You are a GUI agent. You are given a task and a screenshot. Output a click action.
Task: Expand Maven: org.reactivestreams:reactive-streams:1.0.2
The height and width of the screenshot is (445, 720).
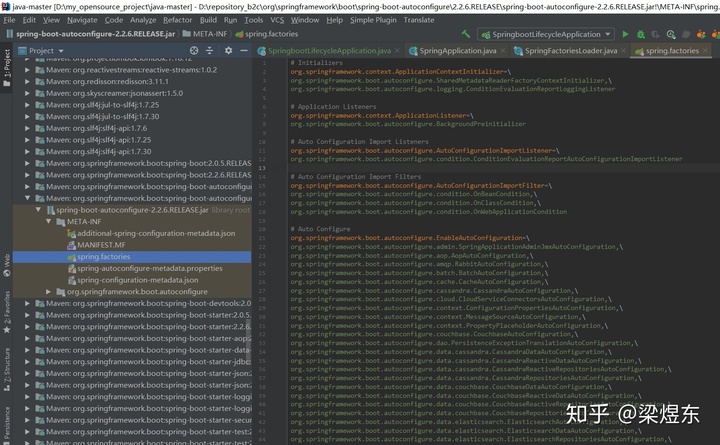27,70
